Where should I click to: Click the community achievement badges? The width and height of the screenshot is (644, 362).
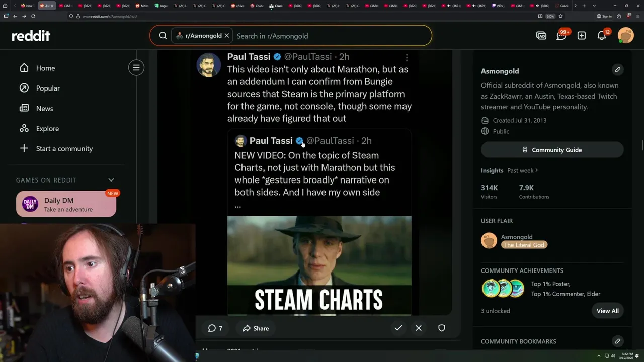click(x=503, y=289)
